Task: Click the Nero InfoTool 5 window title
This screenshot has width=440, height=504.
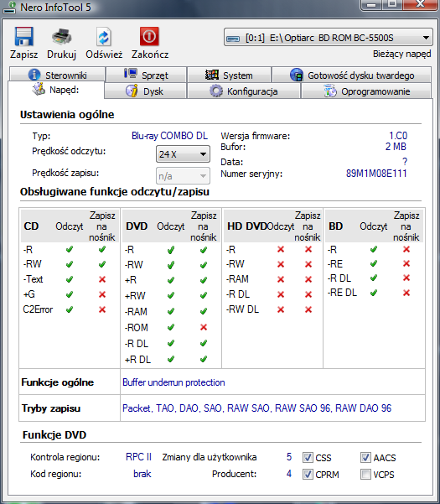Action: (55, 7)
